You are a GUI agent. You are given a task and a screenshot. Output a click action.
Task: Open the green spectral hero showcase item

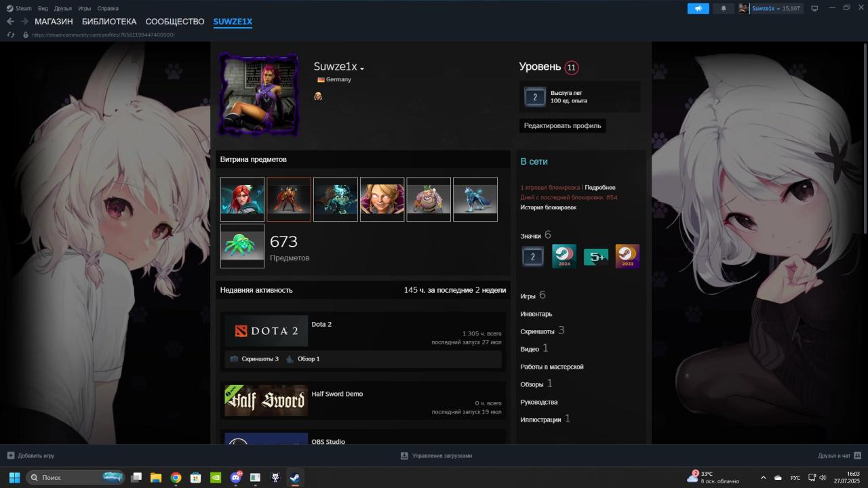click(336, 199)
